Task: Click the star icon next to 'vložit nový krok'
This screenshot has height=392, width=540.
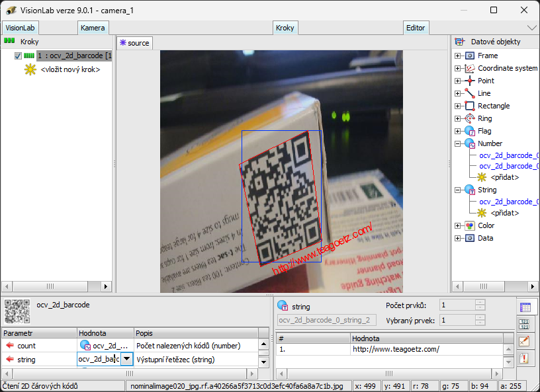Action: 30,69
